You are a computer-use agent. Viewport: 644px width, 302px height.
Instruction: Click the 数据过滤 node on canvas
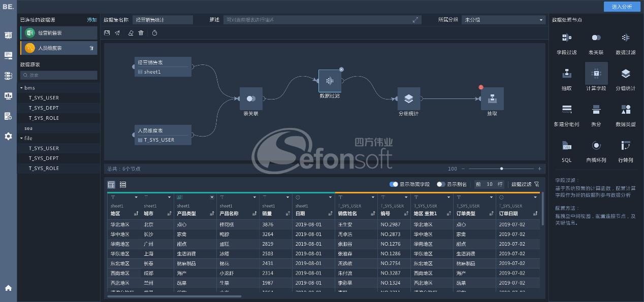(330, 81)
